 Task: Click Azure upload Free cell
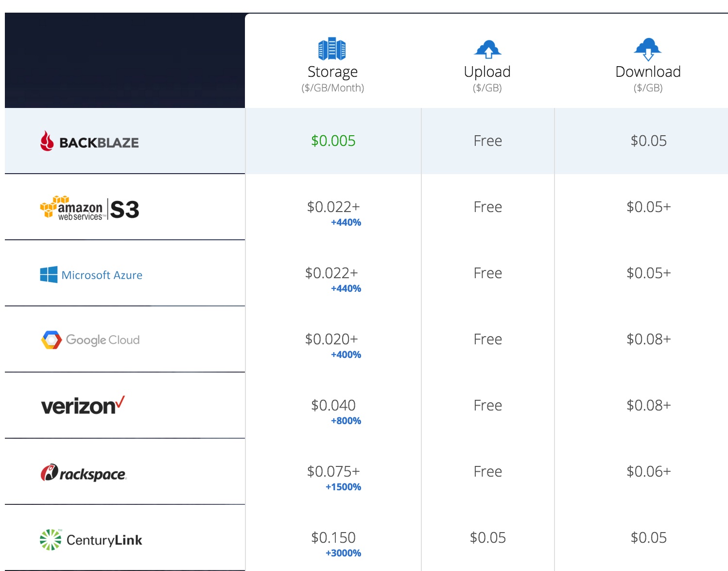pyautogui.click(x=487, y=273)
